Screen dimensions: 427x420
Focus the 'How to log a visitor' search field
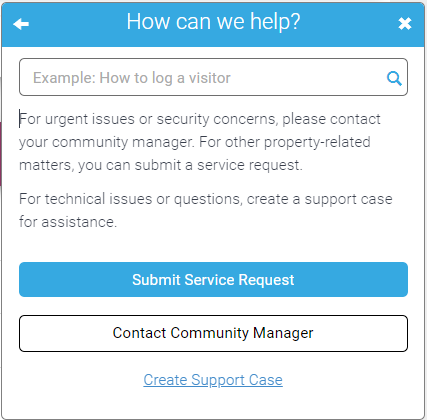click(213, 77)
